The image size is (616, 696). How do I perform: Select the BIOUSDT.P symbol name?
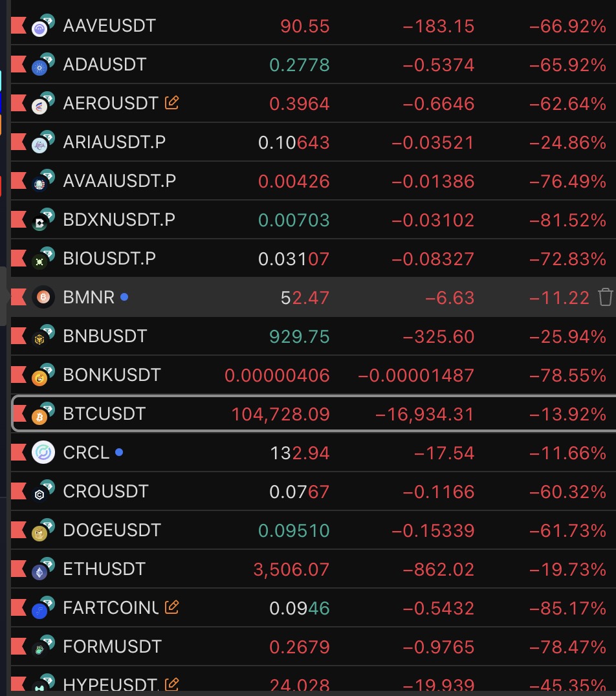click(109, 259)
